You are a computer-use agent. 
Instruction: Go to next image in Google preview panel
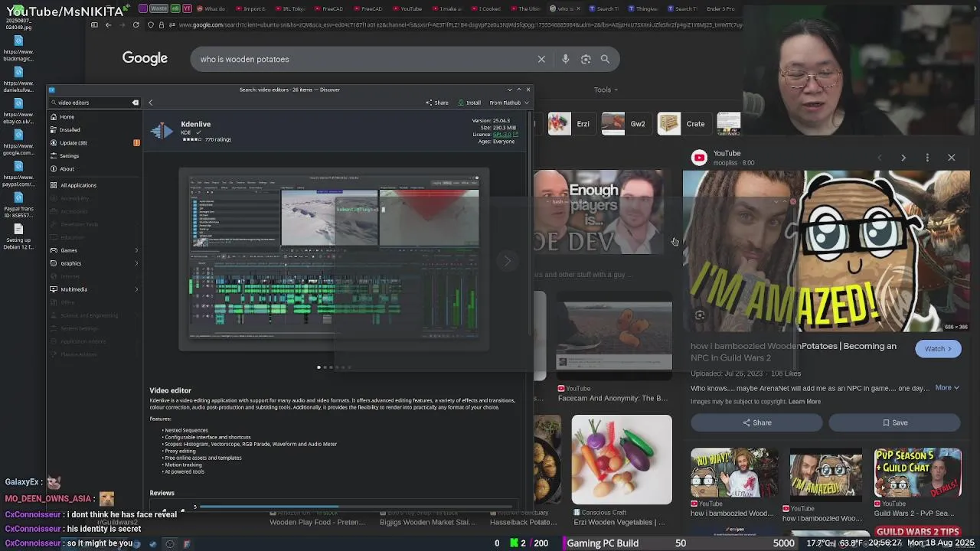903,158
